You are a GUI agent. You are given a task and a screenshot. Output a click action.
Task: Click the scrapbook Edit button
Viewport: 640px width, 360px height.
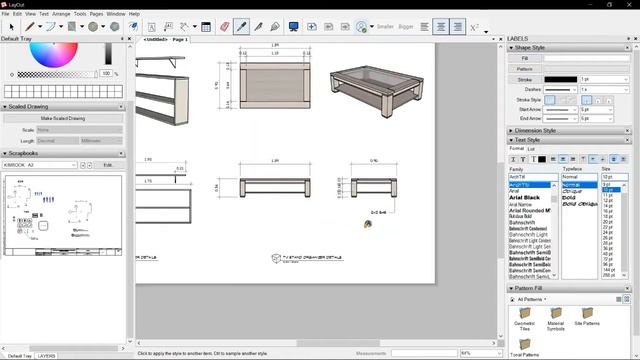point(108,165)
